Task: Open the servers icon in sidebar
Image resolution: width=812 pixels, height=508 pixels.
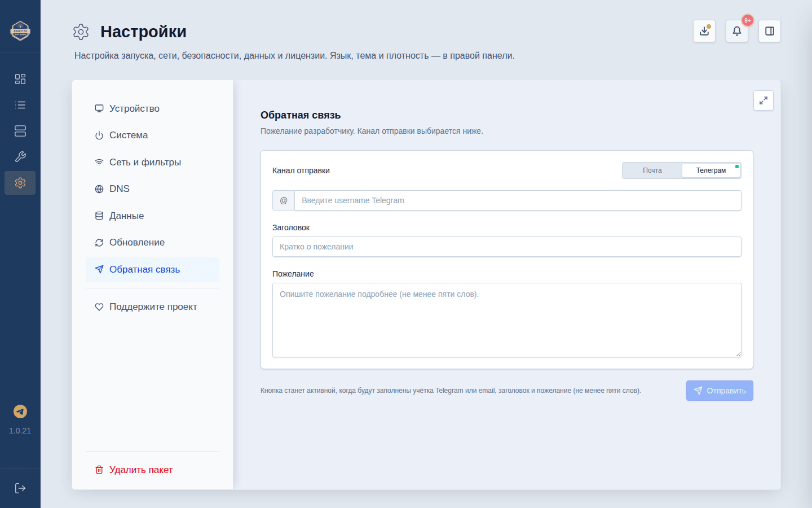Action: click(20, 131)
